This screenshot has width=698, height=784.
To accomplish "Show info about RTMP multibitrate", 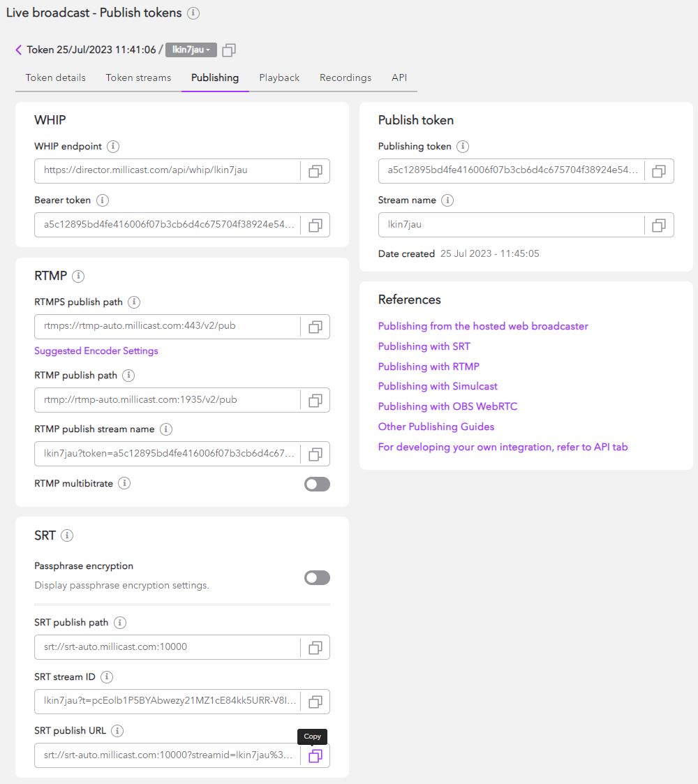I will tap(124, 483).
